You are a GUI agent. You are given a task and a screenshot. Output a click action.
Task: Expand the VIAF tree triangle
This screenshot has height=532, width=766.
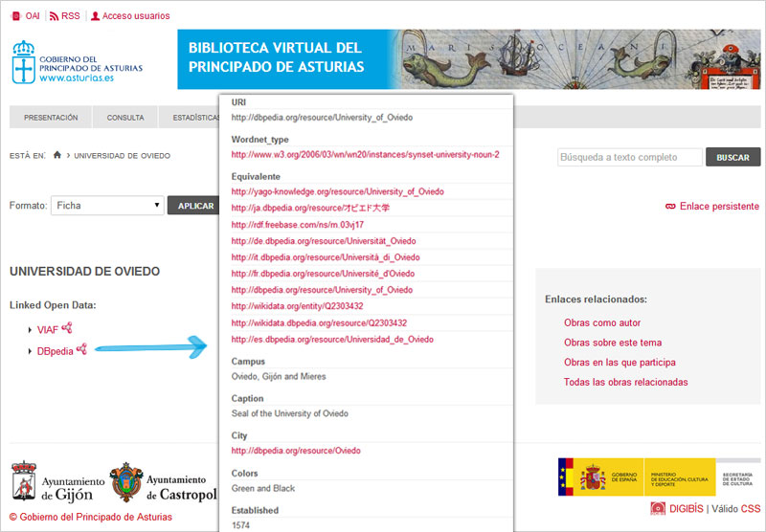(x=30, y=330)
